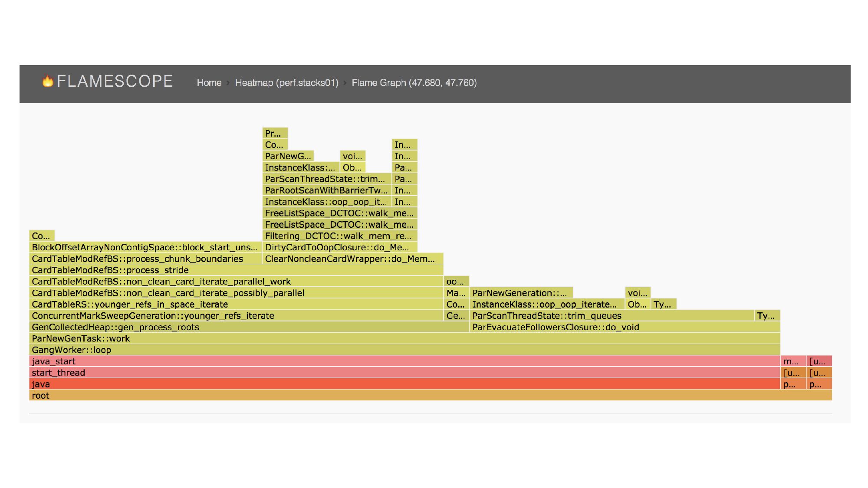Click the FlameScope flame logo icon
868x488 pixels.
tap(47, 81)
